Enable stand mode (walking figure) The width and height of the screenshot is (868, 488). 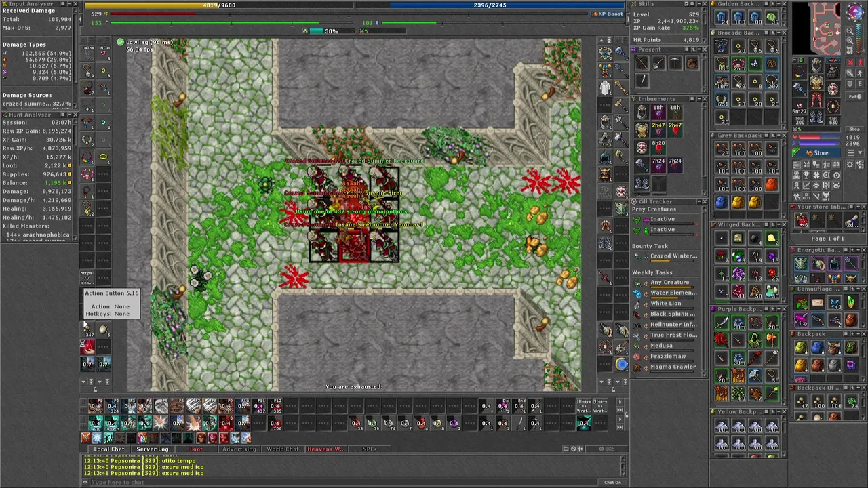pos(860,73)
